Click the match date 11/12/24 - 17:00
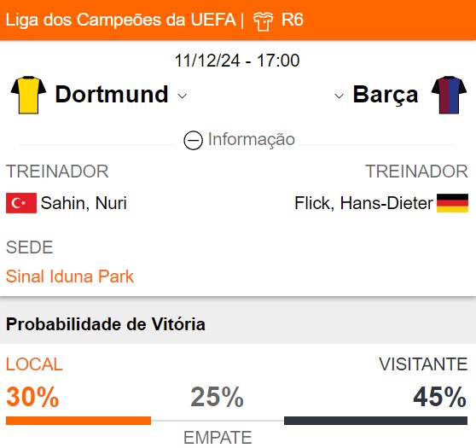Image resolution: width=476 pixels, height=448 pixels. 237,61
